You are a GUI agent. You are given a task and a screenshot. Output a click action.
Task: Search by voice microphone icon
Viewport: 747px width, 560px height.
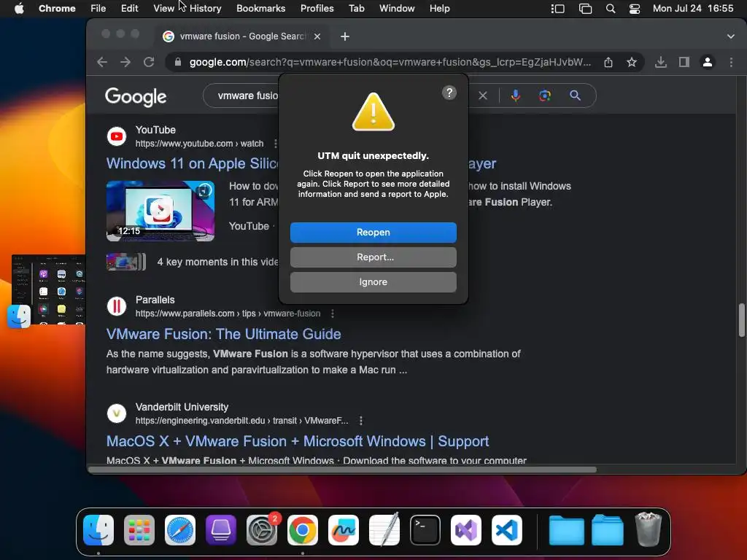516,96
